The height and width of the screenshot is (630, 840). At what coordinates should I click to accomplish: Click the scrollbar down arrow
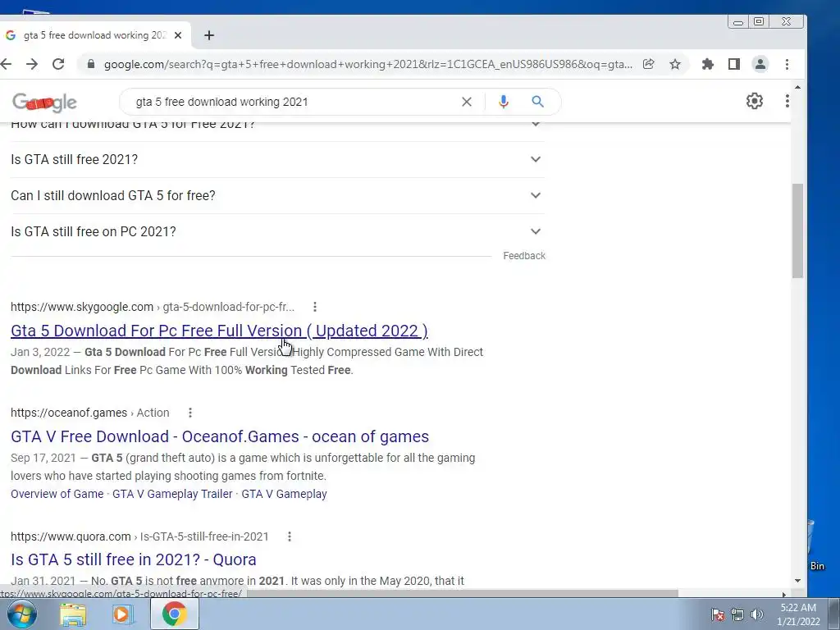(797, 581)
